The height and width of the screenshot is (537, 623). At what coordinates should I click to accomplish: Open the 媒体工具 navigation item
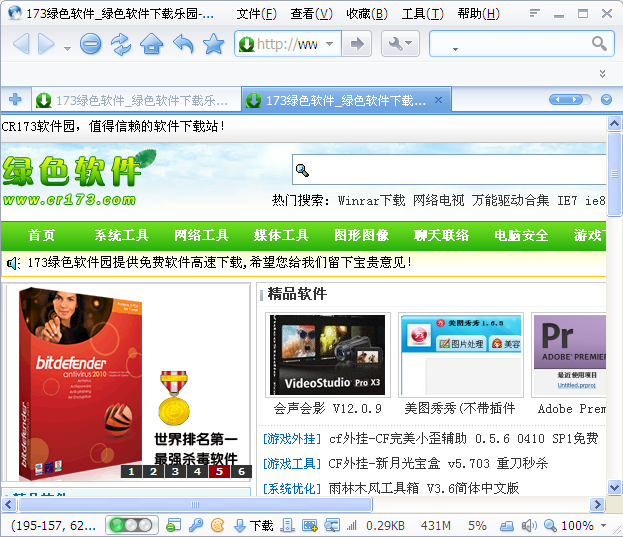281,235
